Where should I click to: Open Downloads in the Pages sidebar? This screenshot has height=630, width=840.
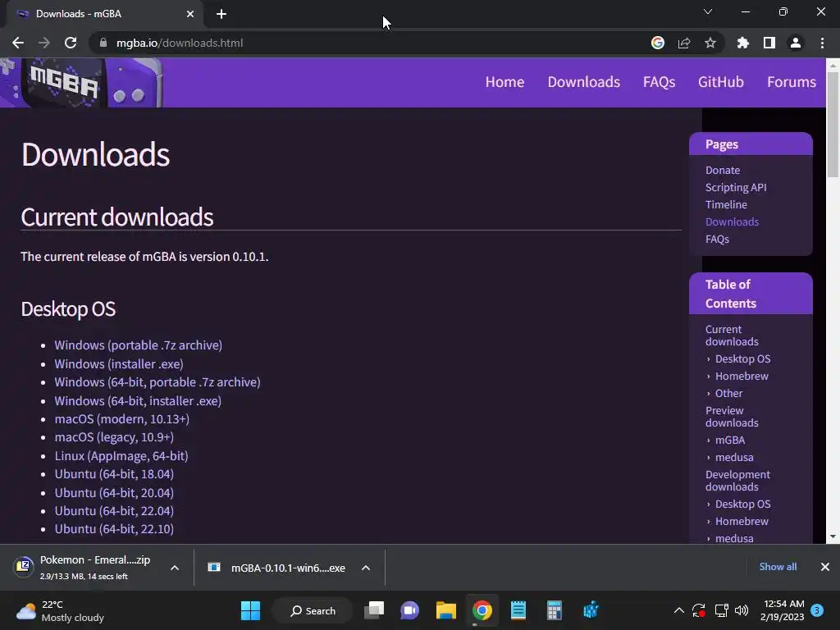732,221
